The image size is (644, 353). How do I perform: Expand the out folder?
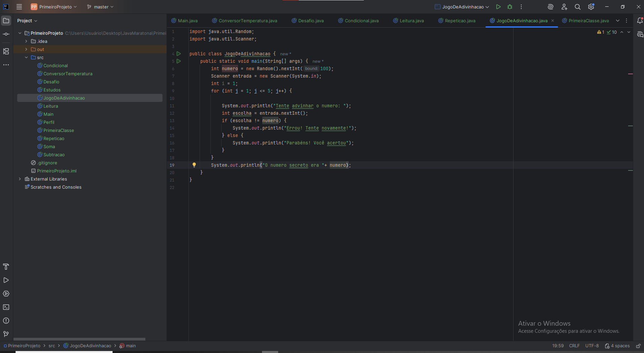[x=26, y=49]
